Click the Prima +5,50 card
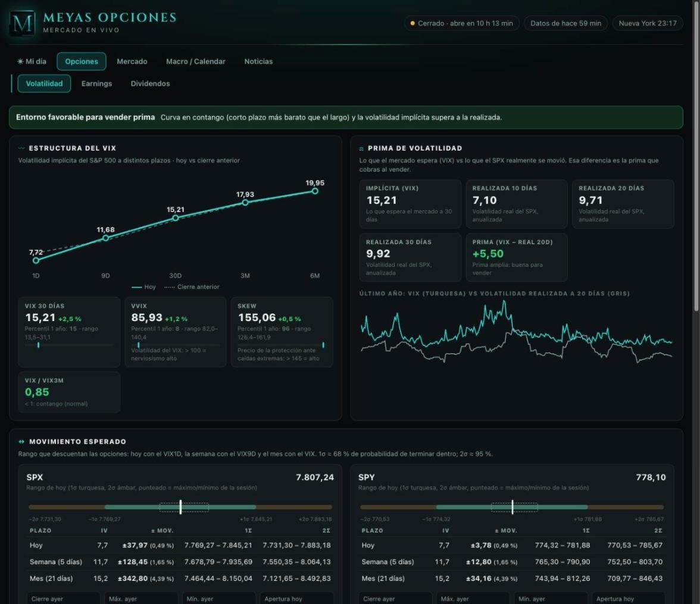The width and height of the screenshot is (700, 604). pos(517,257)
